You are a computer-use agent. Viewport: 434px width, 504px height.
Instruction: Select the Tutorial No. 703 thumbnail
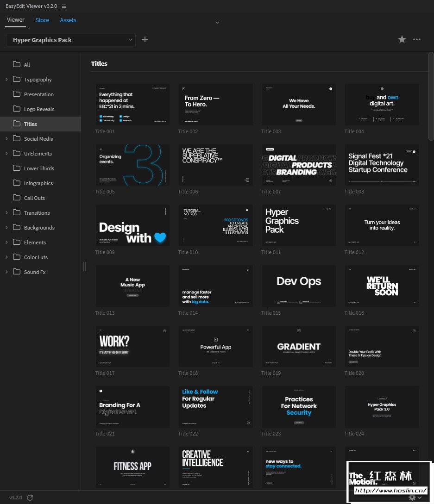click(x=215, y=225)
